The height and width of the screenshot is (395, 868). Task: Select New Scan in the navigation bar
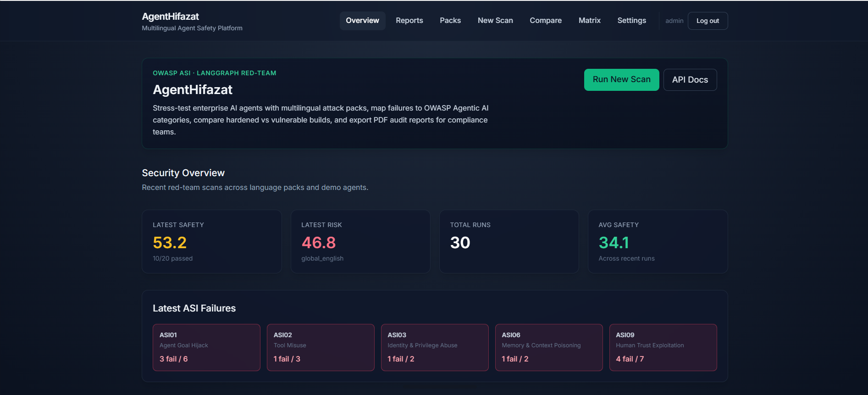click(x=495, y=21)
